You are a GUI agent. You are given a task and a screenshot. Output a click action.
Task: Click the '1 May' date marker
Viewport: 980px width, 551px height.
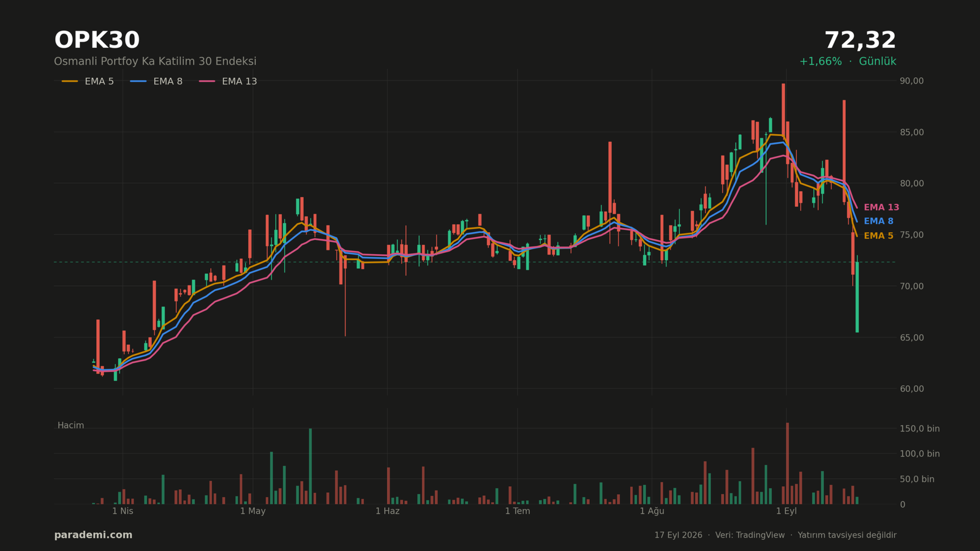pyautogui.click(x=253, y=511)
